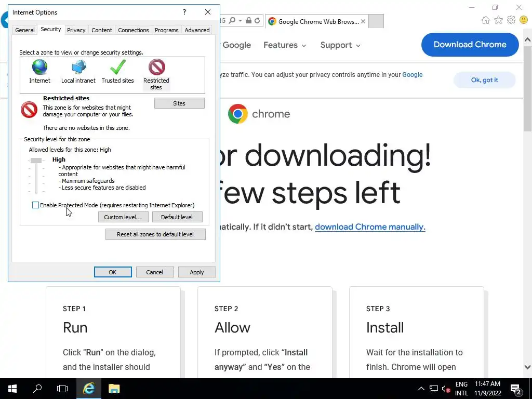Switch to the General tab

point(25,30)
